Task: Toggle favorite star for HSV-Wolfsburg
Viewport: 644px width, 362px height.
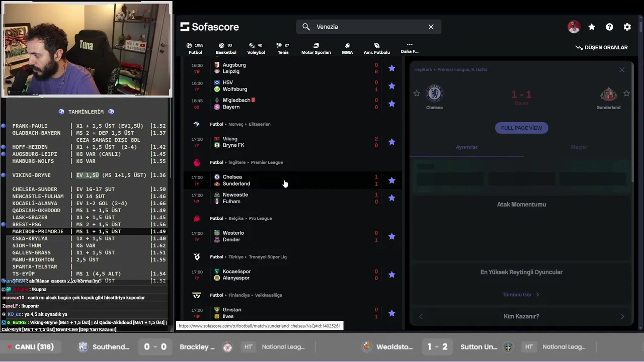Action: pos(392,86)
